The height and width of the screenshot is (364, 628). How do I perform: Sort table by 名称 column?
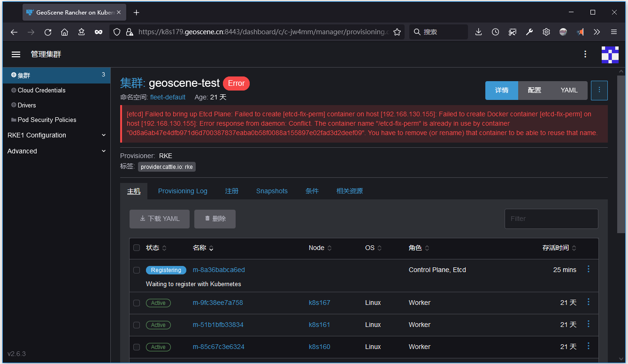203,248
